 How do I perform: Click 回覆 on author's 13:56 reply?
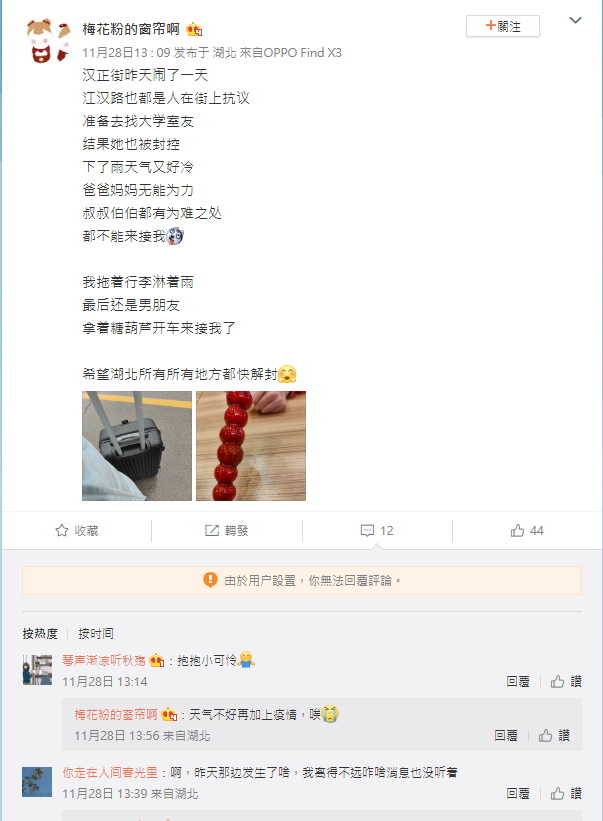click(x=506, y=736)
